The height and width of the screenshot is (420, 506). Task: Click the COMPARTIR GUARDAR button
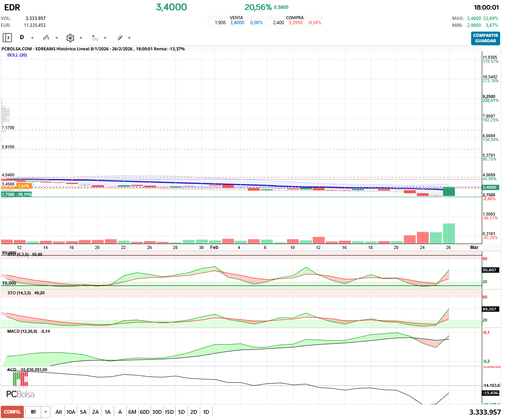[485, 38]
